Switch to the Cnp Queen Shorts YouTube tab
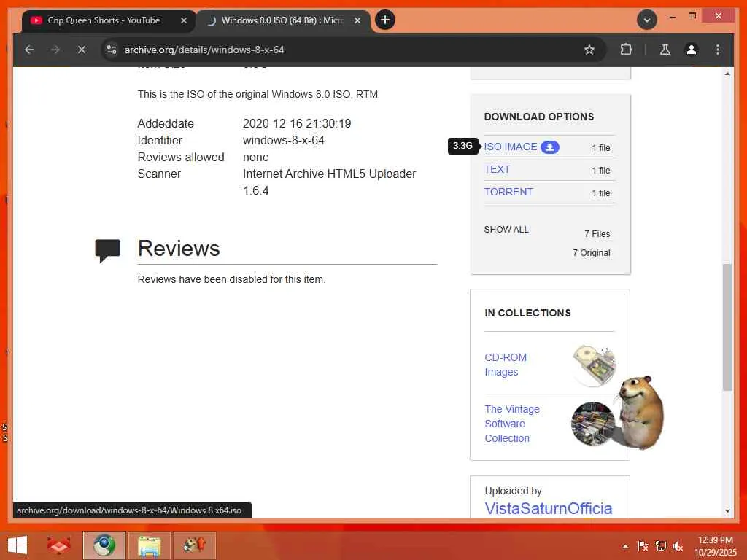Image resolution: width=747 pixels, height=560 pixels. click(104, 20)
